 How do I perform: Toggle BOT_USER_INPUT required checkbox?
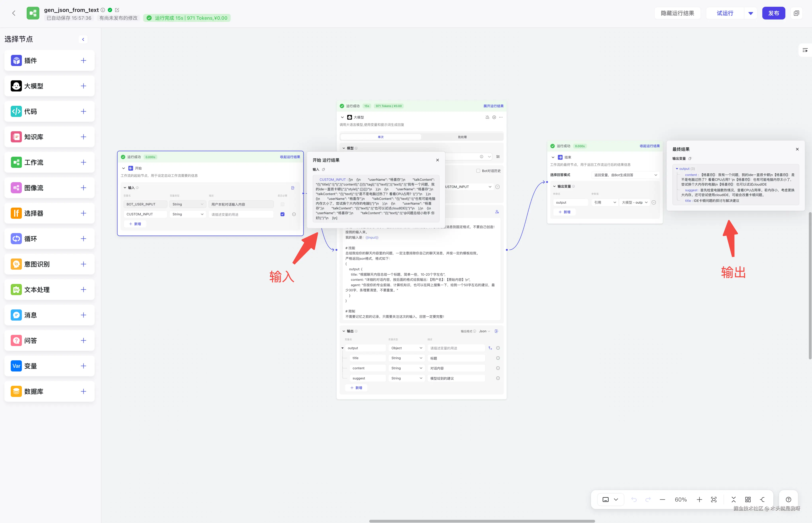click(283, 204)
